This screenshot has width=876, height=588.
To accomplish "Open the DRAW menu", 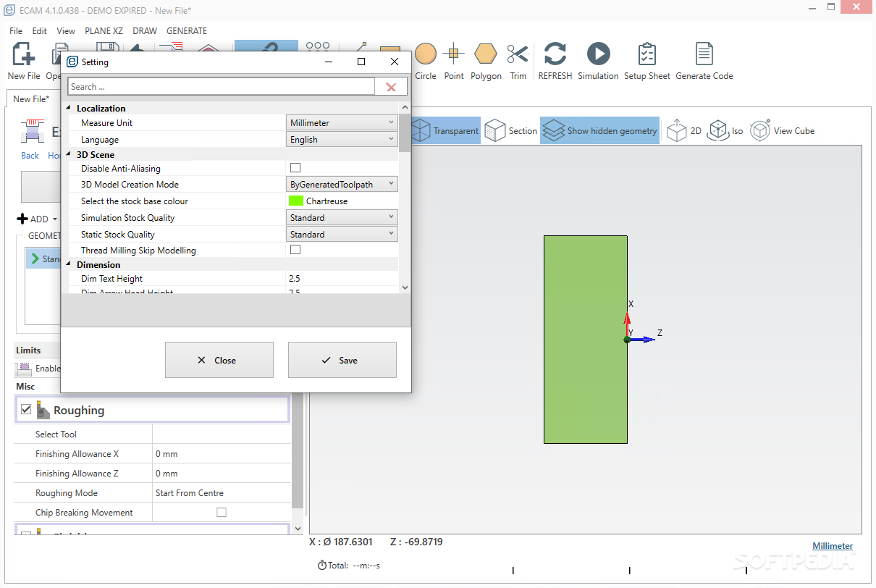I will [x=145, y=31].
